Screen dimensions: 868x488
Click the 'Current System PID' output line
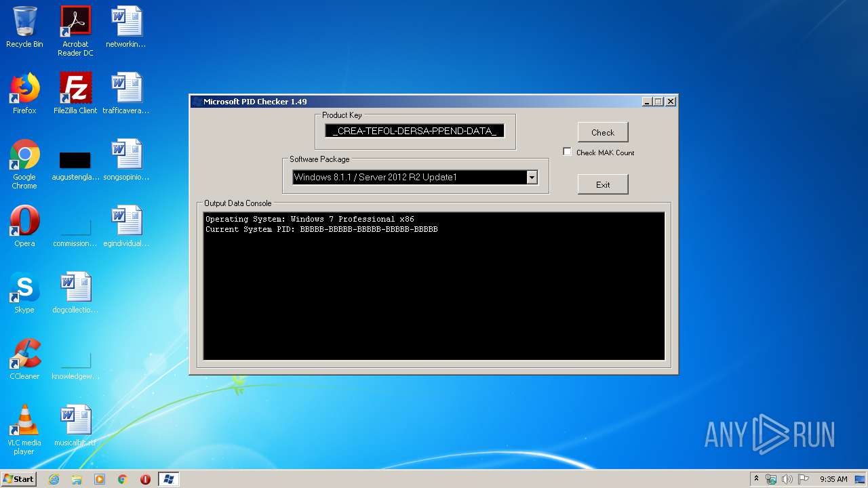pyautogui.click(x=321, y=229)
